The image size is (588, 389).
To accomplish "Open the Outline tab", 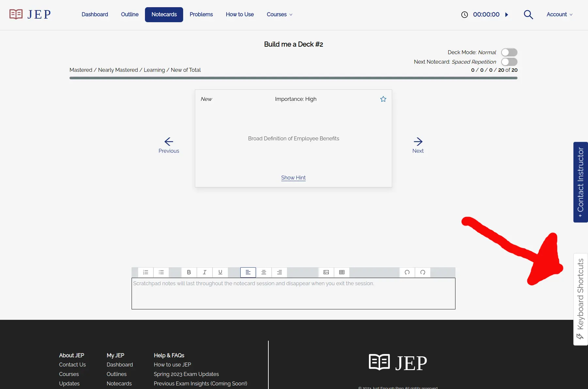I will pyautogui.click(x=130, y=15).
